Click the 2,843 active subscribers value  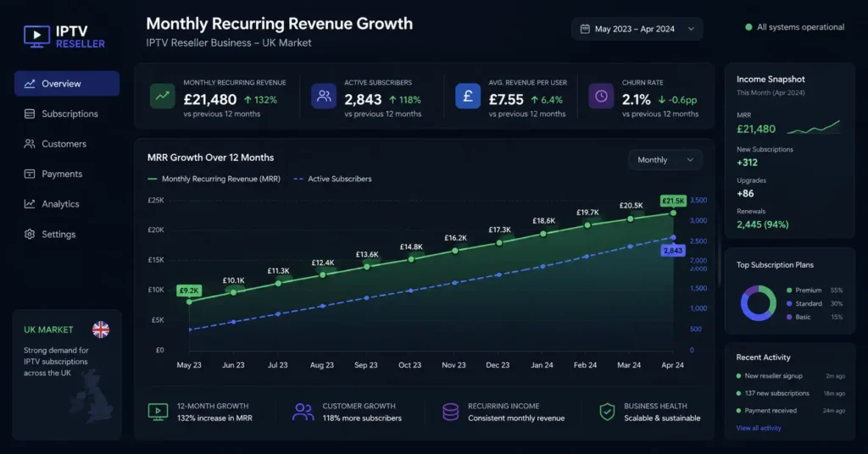tap(363, 100)
